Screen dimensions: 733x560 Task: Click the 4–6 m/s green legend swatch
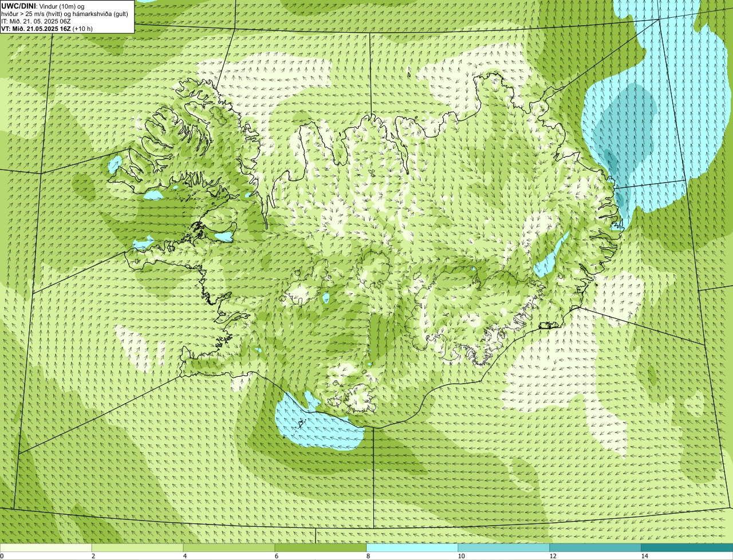[229, 547]
